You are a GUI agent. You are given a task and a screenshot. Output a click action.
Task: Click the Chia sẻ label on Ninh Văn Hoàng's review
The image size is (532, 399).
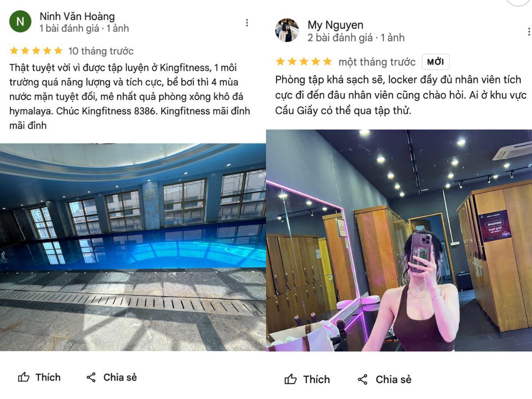pyautogui.click(x=120, y=377)
